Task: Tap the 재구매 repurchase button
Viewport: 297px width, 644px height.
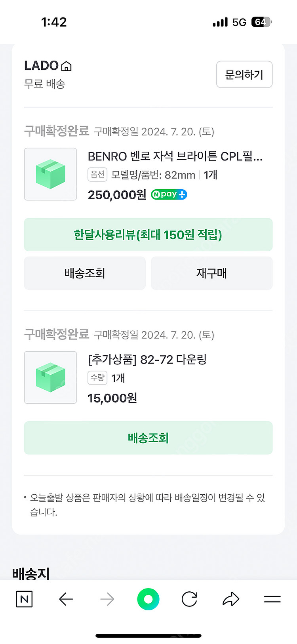Action: tap(211, 273)
